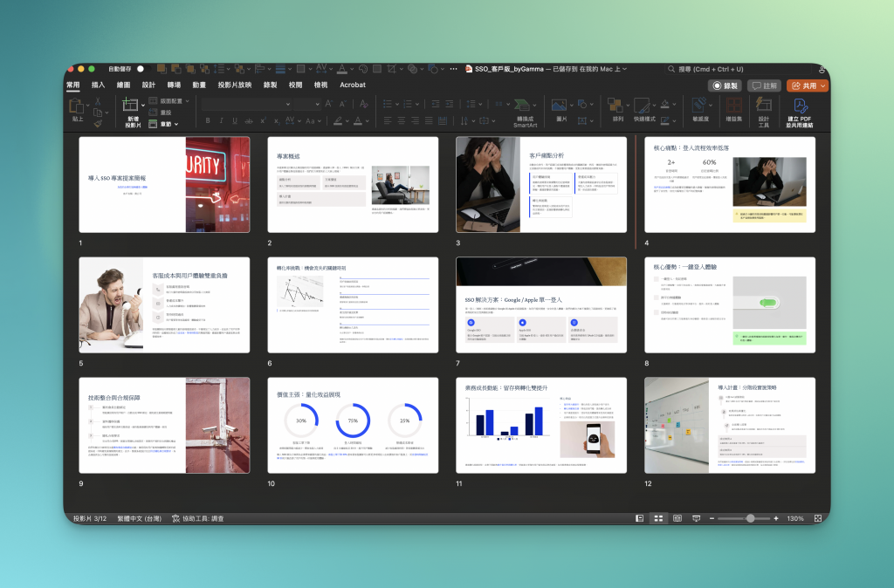
Task: Toggle Subscript formatting
Action: point(277,120)
